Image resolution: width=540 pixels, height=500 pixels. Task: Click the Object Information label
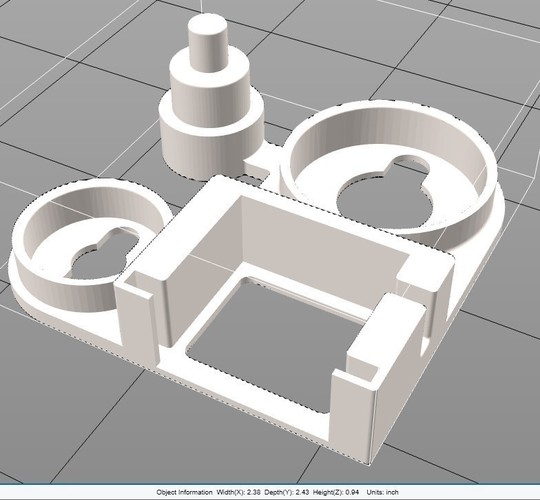pyautogui.click(x=184, y=492)
